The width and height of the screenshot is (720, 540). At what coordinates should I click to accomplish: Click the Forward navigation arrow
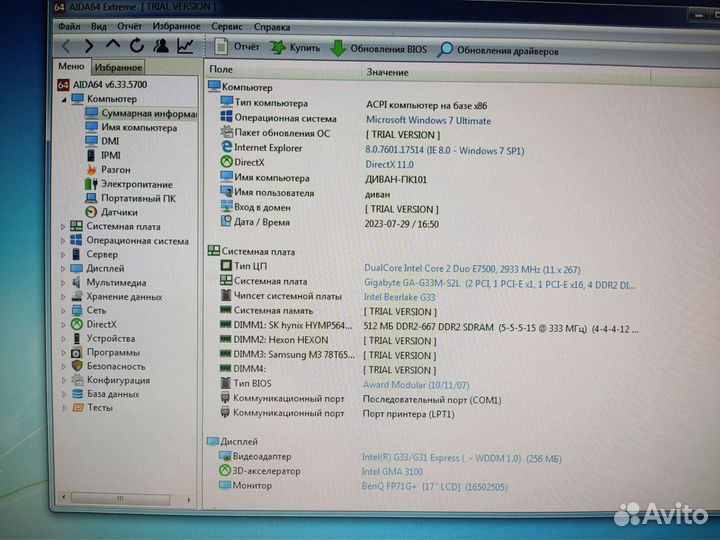pos(89,45)
